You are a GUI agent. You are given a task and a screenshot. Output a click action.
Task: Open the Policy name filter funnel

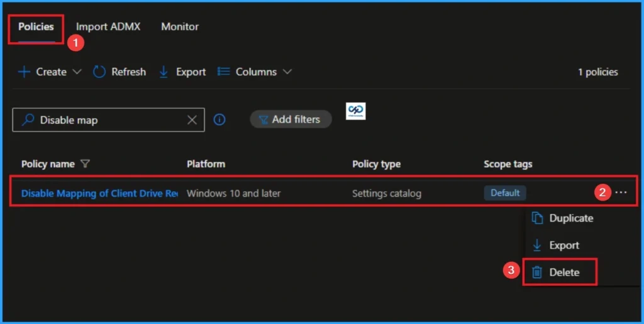(x=85, y=164)
